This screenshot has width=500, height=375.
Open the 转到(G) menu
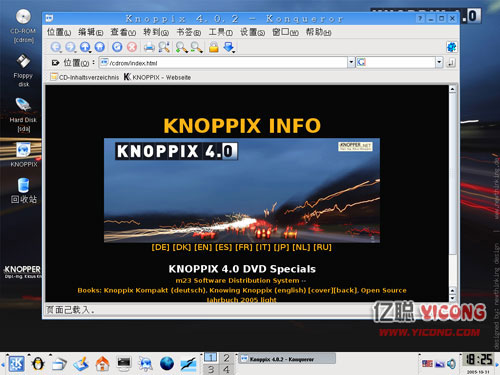click(x=156, y=32)
